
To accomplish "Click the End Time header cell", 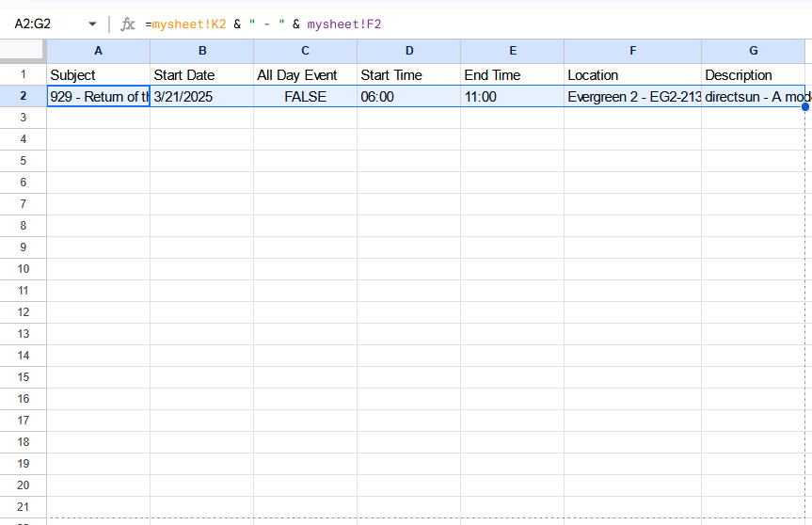I will (x=513, y=75).
